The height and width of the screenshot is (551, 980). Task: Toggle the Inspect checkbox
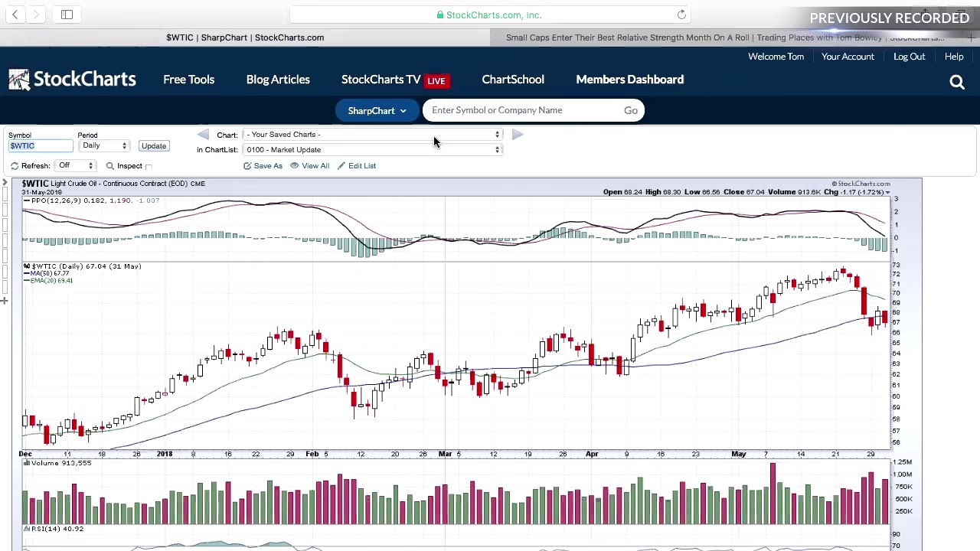[149, 166]
